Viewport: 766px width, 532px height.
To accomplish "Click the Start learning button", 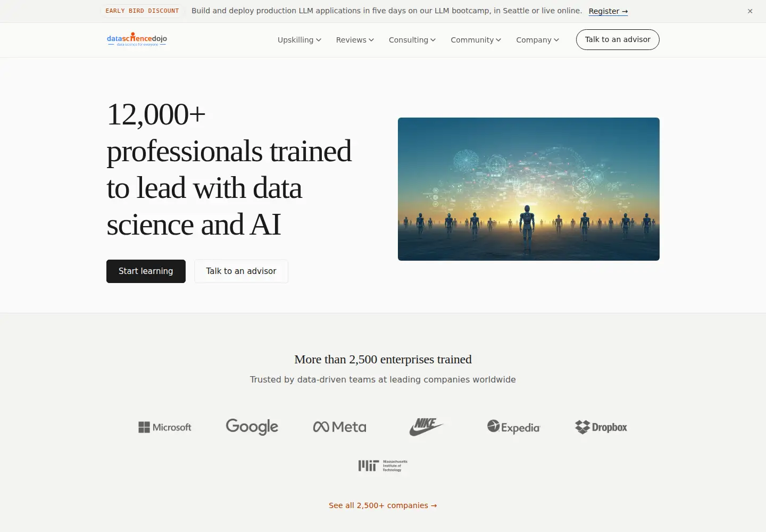I will tap(146, 271).
